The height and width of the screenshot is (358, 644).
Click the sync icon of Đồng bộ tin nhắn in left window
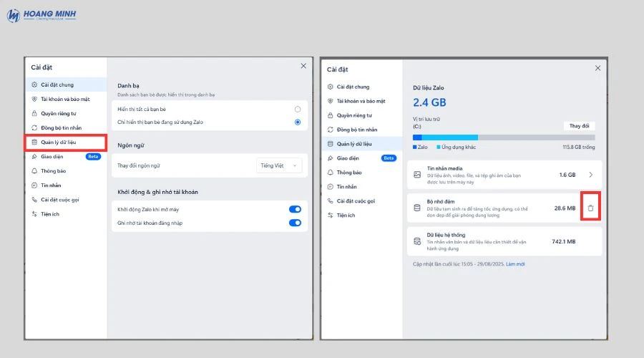click(x=34, y=128)
